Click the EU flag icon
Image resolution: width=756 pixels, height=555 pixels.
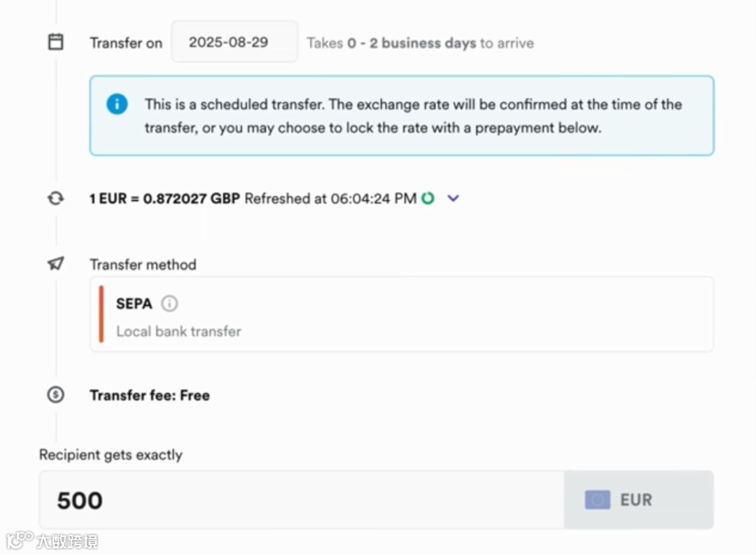pos(597,500)
